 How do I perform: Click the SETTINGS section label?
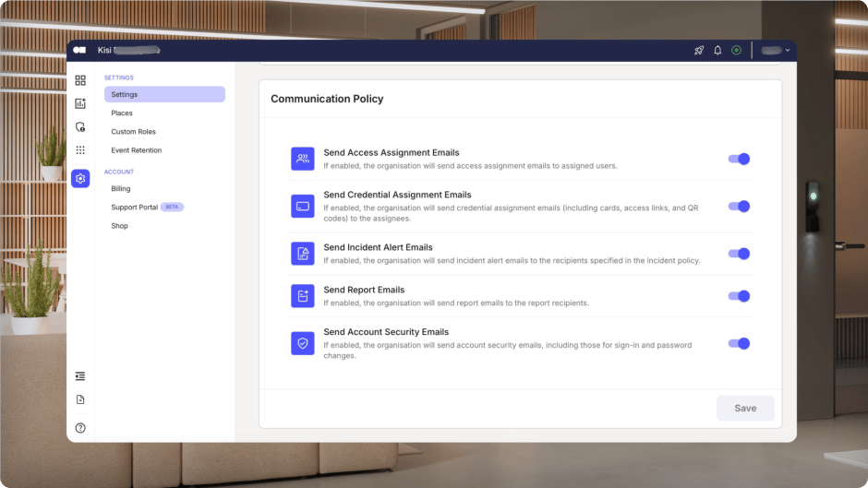point(119,78)
